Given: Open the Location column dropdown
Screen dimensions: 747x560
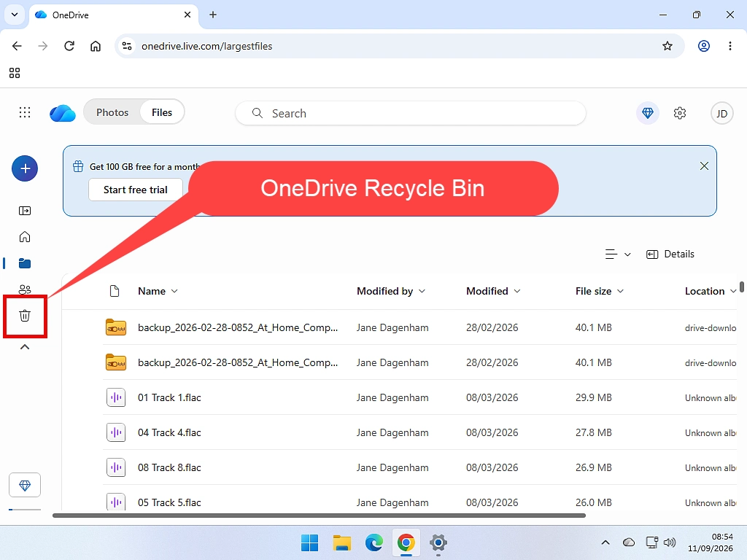Looking at the screenshot, I should coord(732,291).
